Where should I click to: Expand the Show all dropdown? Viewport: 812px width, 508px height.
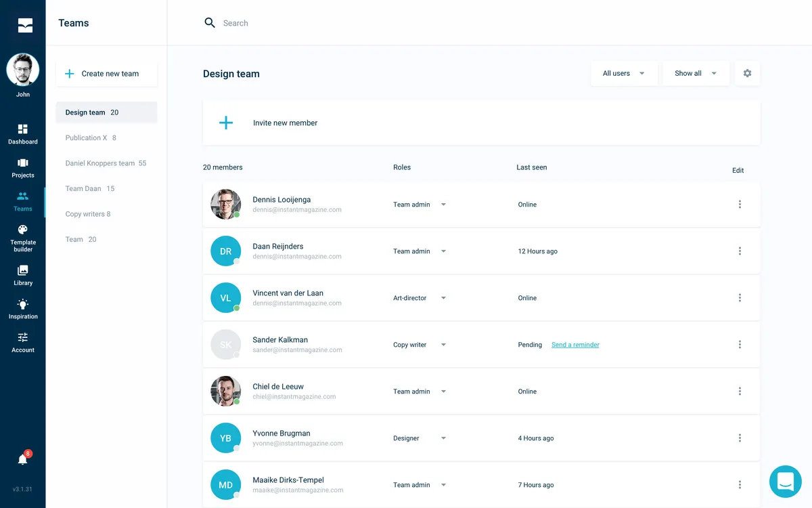pyautogui.click(x=696, y=73)
